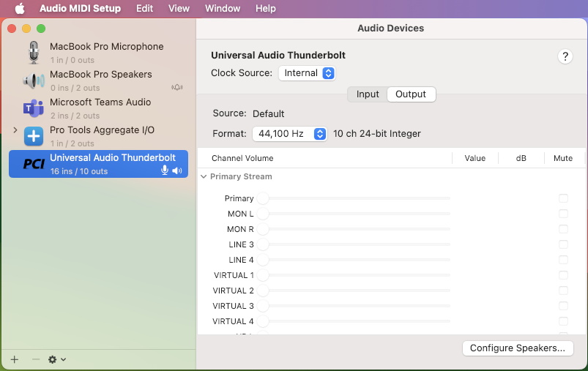This screenshot has width=588, height=371.
Task: Click the plus icon to add device
Action: click(x=15, y=359)
